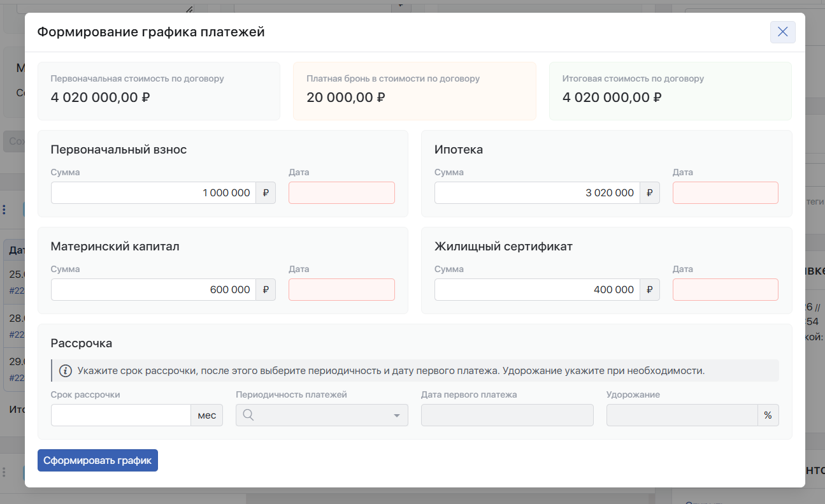This screenshot has height=504, width=825.
Task: Click the ruble icon beside Ипотека sum
Action: [x=649, y=193]
